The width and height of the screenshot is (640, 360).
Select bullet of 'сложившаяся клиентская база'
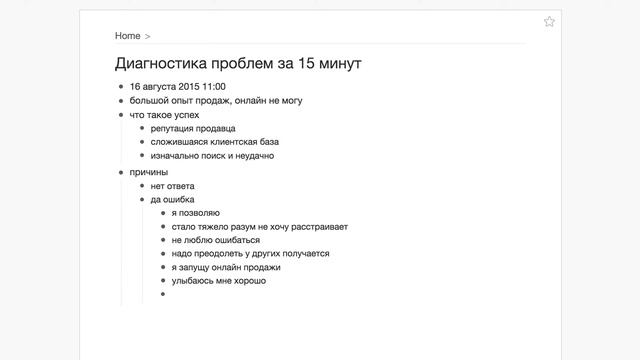pyautogui.click(x=142, y=142)
